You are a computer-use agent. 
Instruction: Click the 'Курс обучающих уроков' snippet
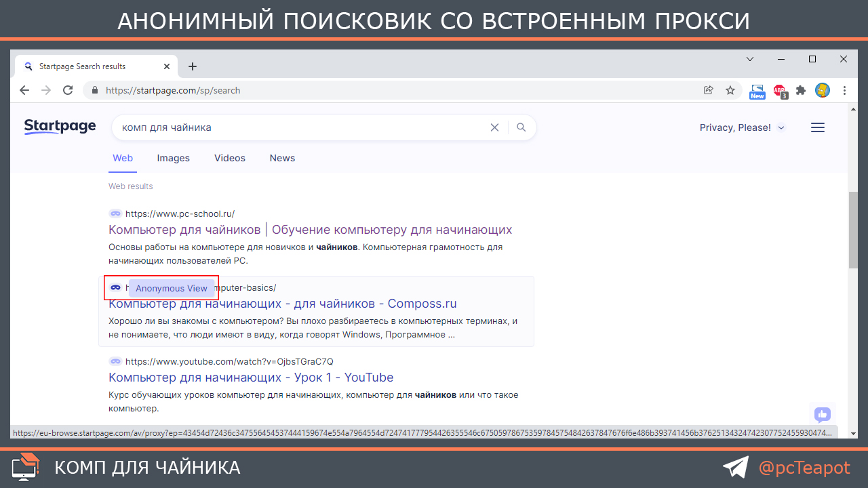click(313, 402)
